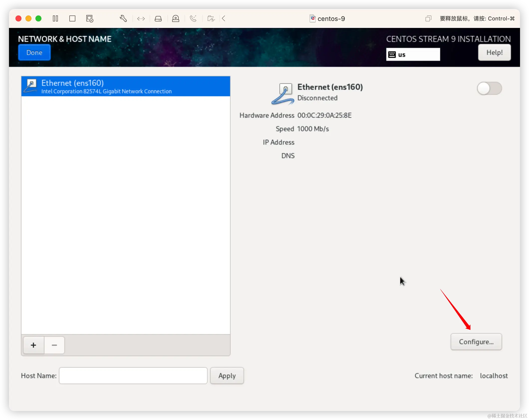Click the keyboard layout icon next to us

392,54
